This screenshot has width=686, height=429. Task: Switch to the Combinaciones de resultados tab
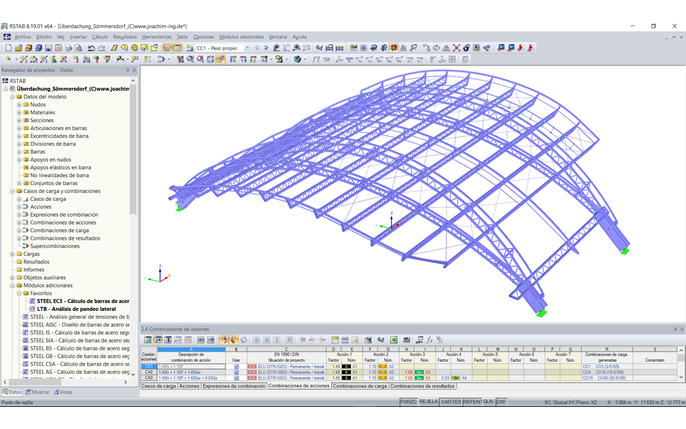coord(422,386)
